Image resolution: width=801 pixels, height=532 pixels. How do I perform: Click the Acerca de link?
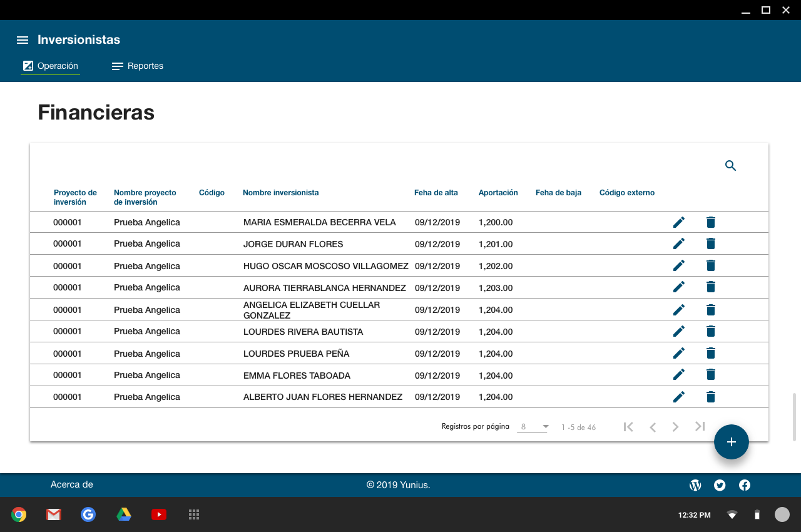(x=72, y=484)
